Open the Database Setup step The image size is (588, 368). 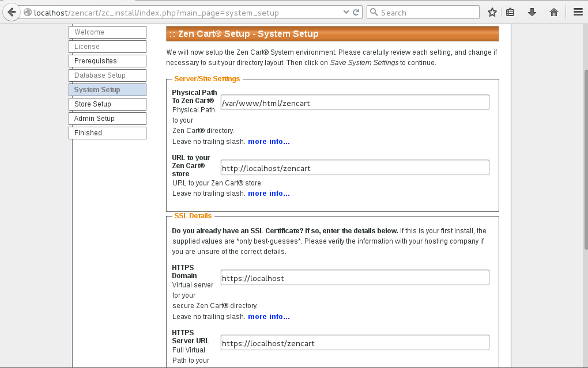pos(108,75)
